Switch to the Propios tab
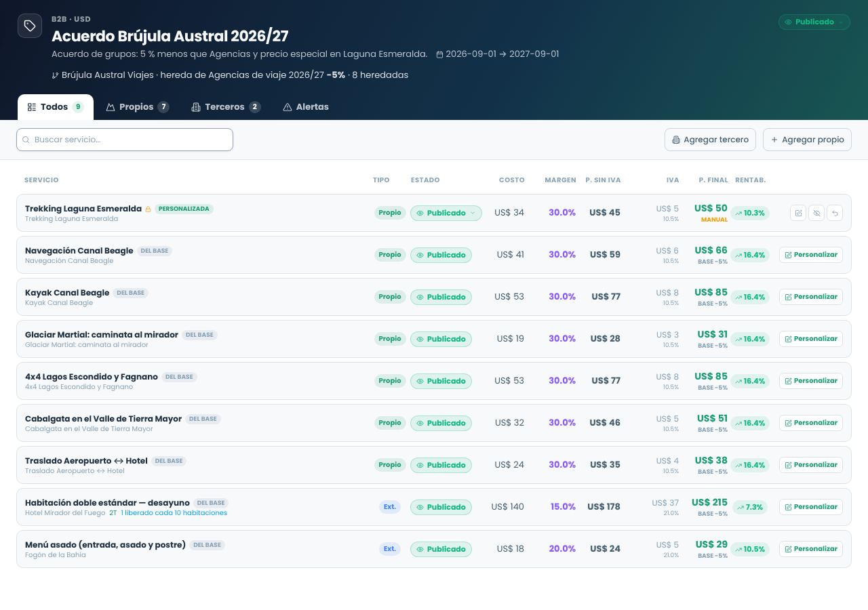Screen dimensions: 868x610 click(138, 107)
